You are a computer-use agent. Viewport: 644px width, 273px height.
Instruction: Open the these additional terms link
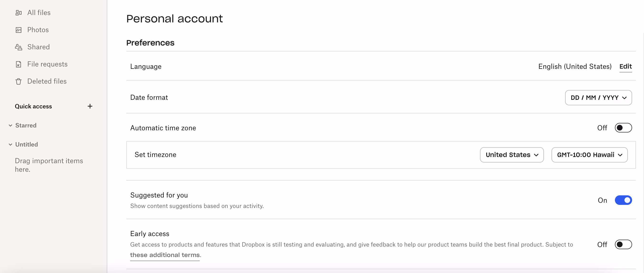coord(165,255)
